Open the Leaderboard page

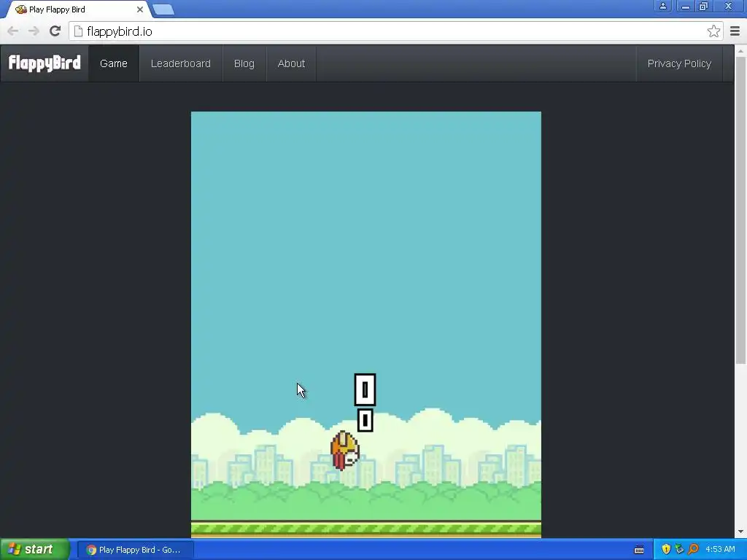coord(181,63)
